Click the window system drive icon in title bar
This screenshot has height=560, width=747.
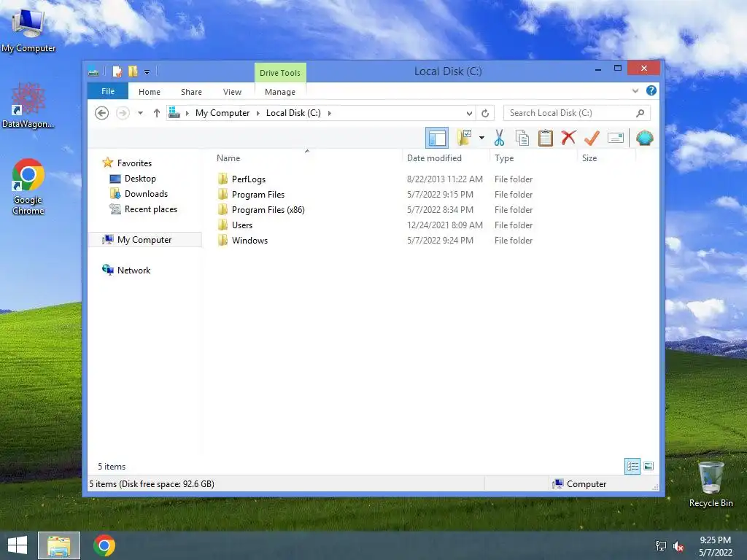pyautogui.click(x=93, y=72)
